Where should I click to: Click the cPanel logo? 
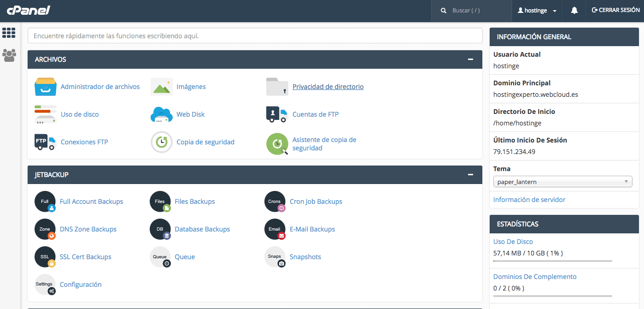point(28,10)
